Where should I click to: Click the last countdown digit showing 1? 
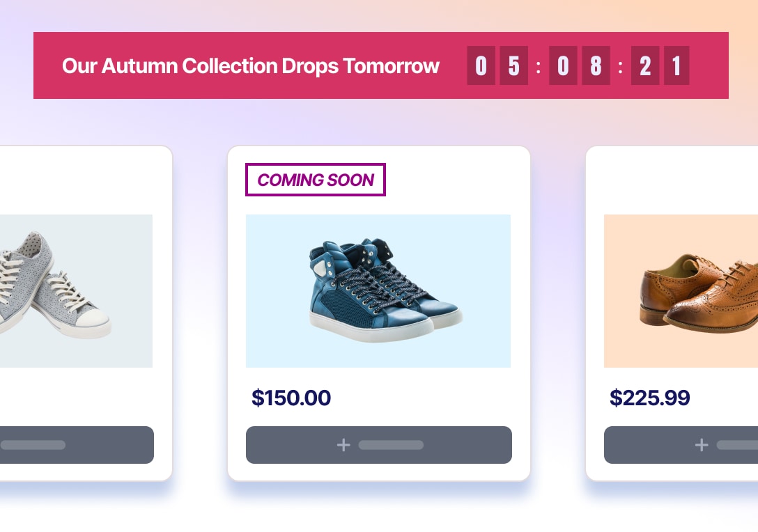[x=676, y=65]
